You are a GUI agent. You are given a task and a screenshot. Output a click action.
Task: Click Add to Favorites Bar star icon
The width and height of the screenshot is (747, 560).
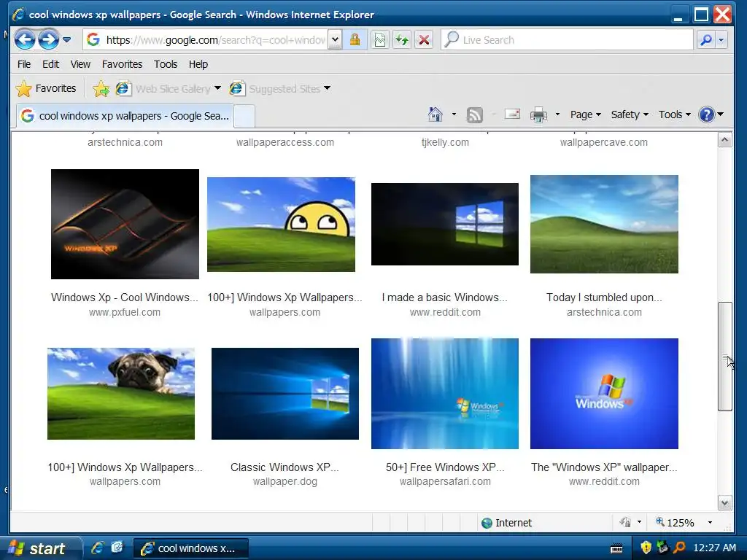point(101,88)
